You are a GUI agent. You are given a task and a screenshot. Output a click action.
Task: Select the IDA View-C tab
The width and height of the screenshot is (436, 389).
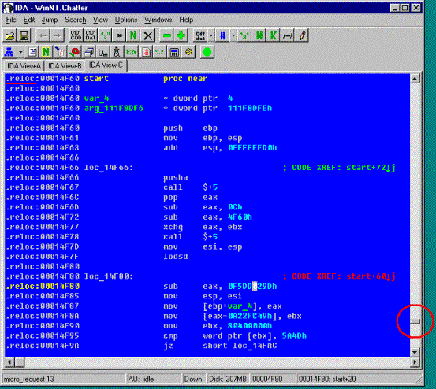click(x=106, y=65)
